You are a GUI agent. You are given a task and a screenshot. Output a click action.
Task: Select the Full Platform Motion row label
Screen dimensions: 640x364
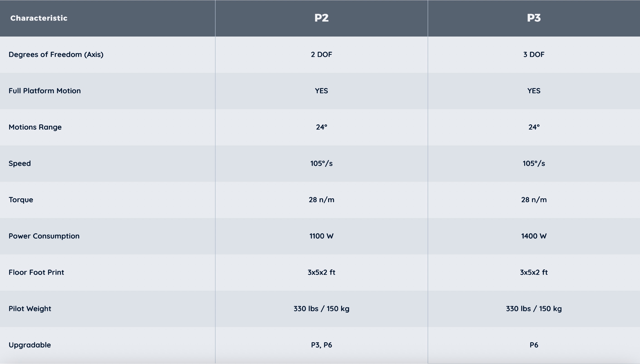pos(45,91)
